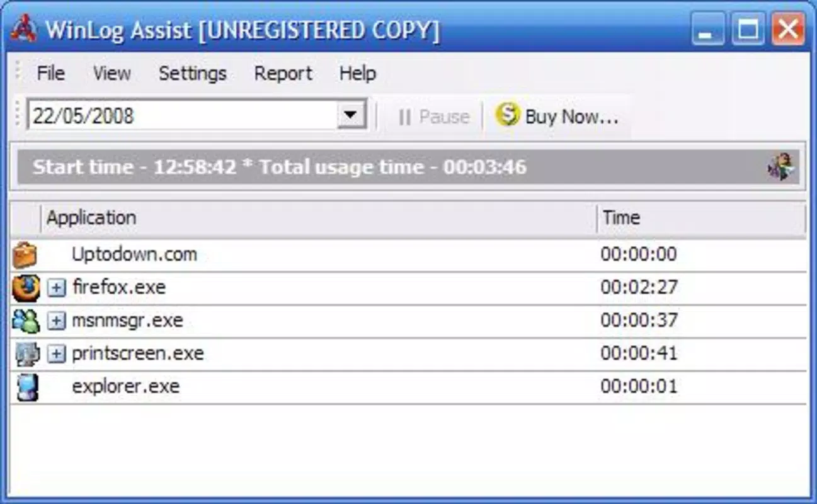Maximize the WinLog Assist window
This screenshot has height=504, width=817.
point(748,29)
